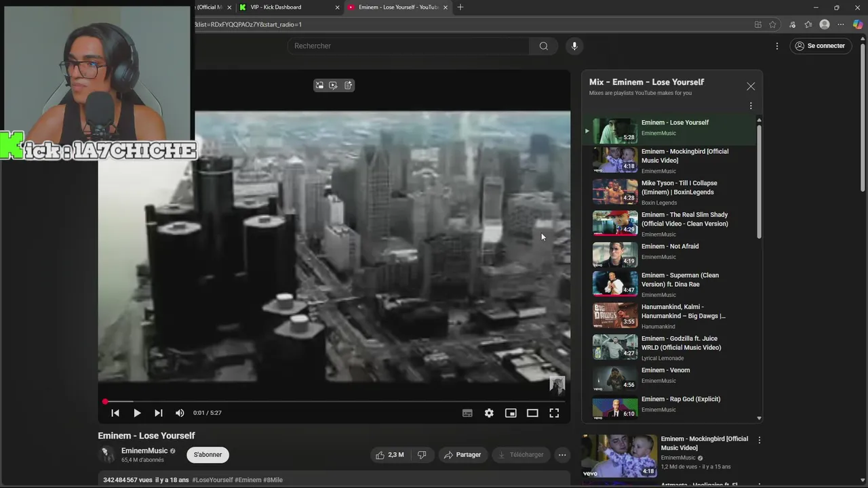Click the playlist scrollbar up arrow

coord(759,120)
